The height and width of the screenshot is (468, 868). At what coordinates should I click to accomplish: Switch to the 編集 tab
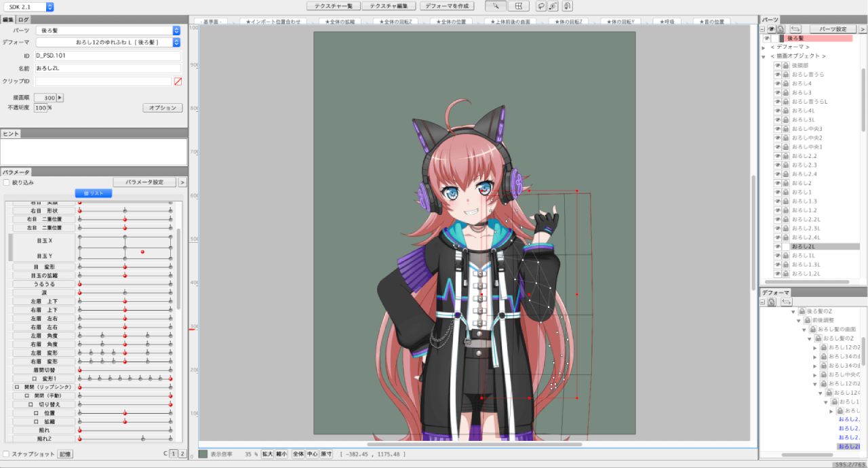[x=8, y=20]
